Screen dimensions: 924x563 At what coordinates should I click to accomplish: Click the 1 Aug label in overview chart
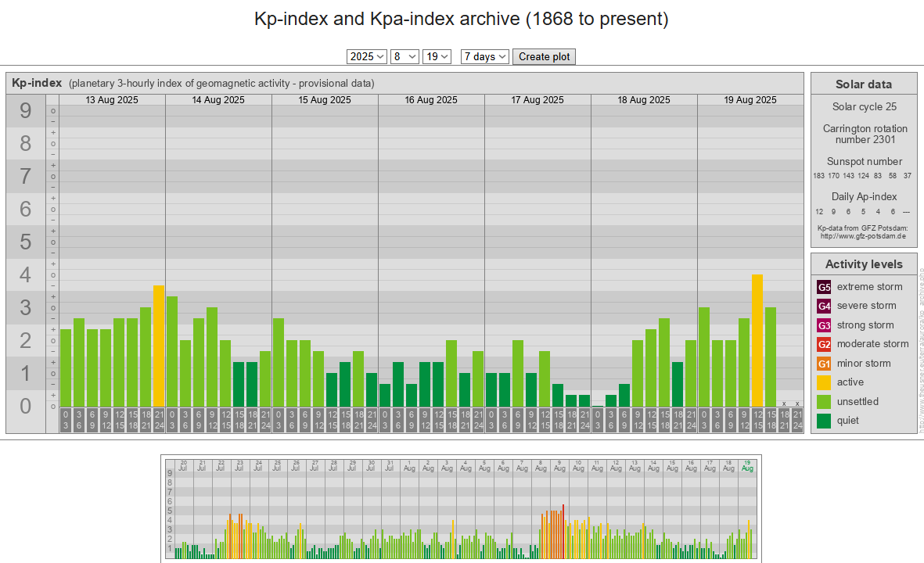pyautogui.click(x=409, y=466)
